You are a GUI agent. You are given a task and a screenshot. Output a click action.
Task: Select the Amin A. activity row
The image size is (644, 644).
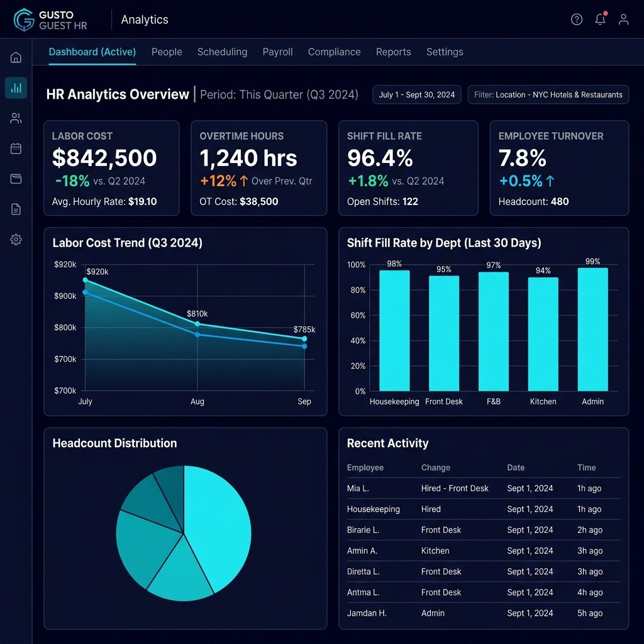[x=484, y=551]
